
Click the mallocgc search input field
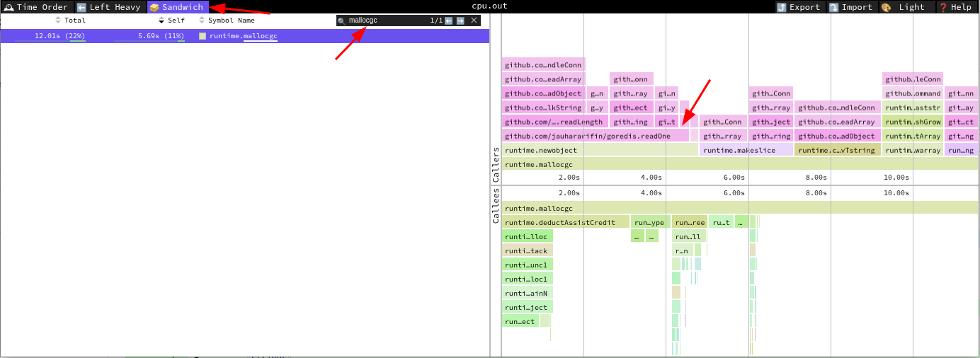pos(386,21)
